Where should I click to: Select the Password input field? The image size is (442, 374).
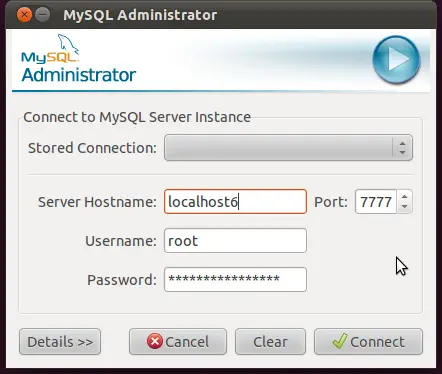point(235,279)
